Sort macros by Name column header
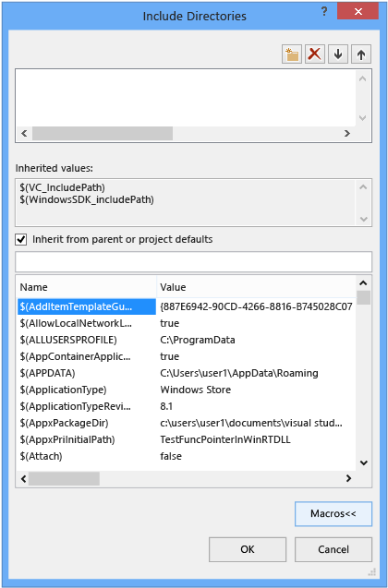Viewport: 388px width, 588px height. point(86,287)
